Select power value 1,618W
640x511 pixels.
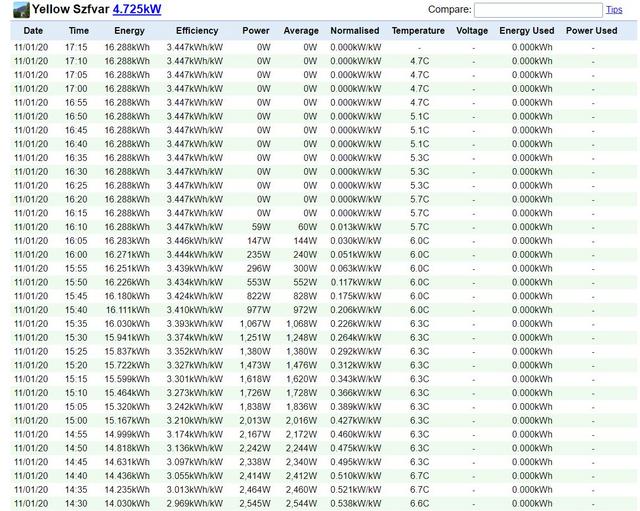click(x=255, y=379)
